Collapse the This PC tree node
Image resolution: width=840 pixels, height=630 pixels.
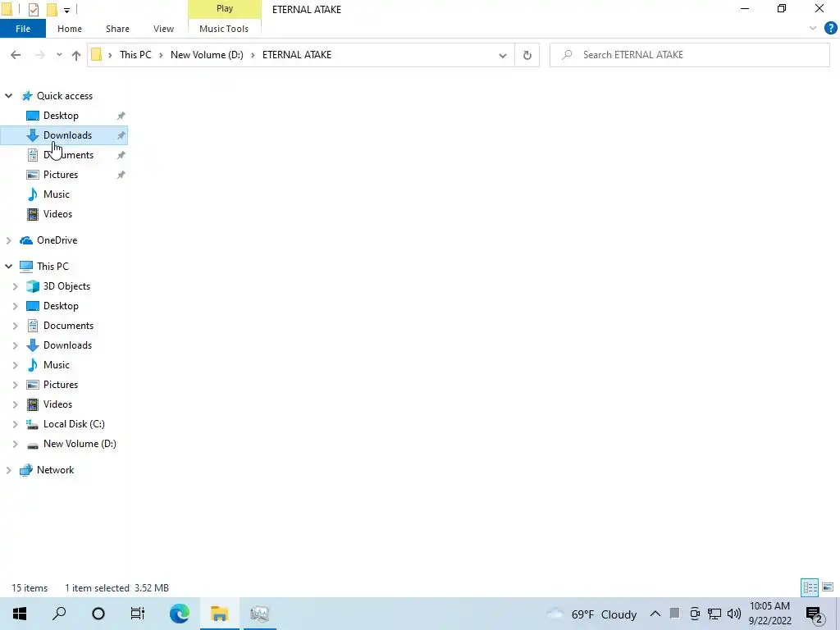[8, 267]
